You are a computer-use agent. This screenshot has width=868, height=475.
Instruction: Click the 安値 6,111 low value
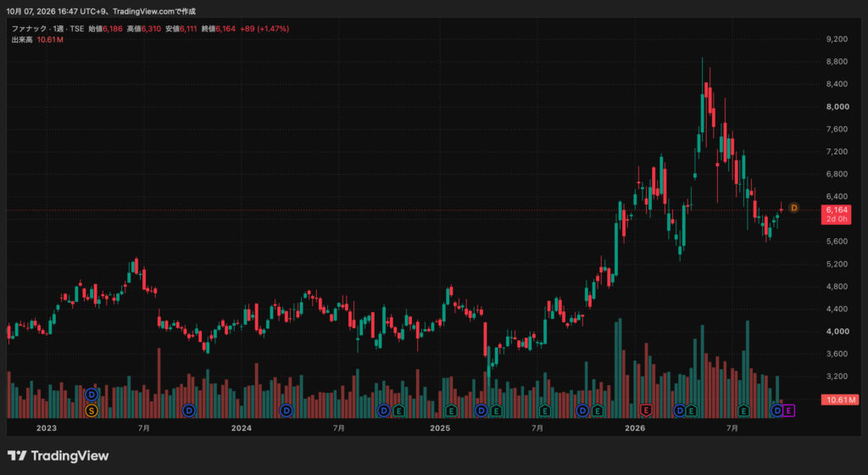pyautogui.click(x=181, y=29)
